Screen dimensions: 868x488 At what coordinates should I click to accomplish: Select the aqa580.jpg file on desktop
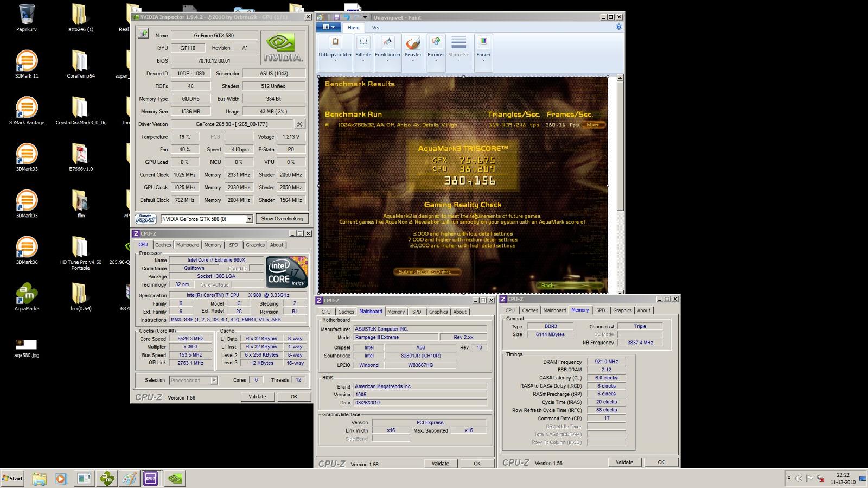coord(27,348)
